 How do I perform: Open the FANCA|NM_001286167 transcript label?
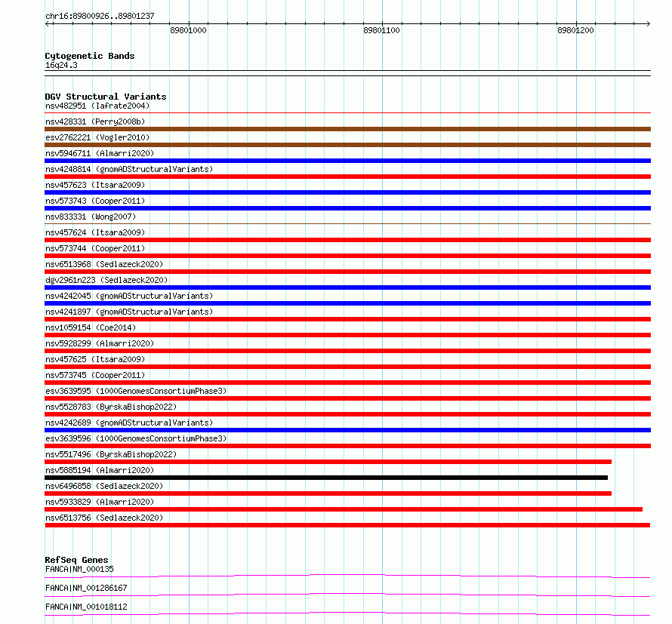(86, 588)
